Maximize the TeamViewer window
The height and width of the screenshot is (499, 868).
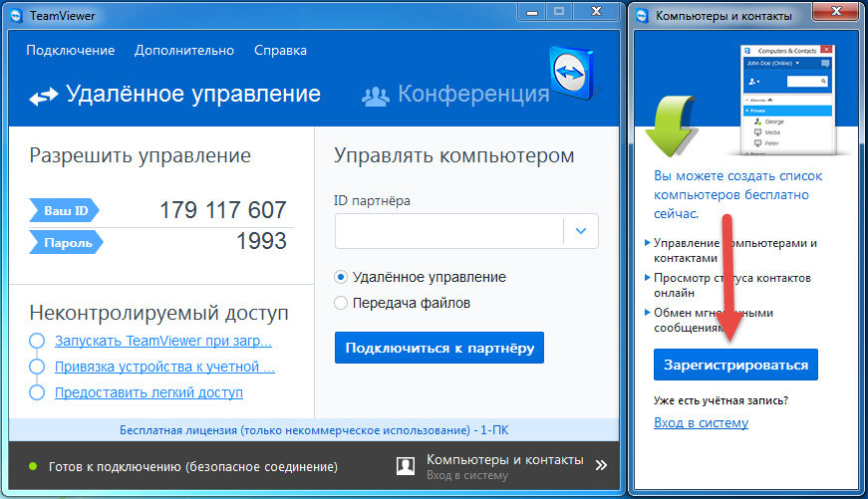[x=559, y=12]
